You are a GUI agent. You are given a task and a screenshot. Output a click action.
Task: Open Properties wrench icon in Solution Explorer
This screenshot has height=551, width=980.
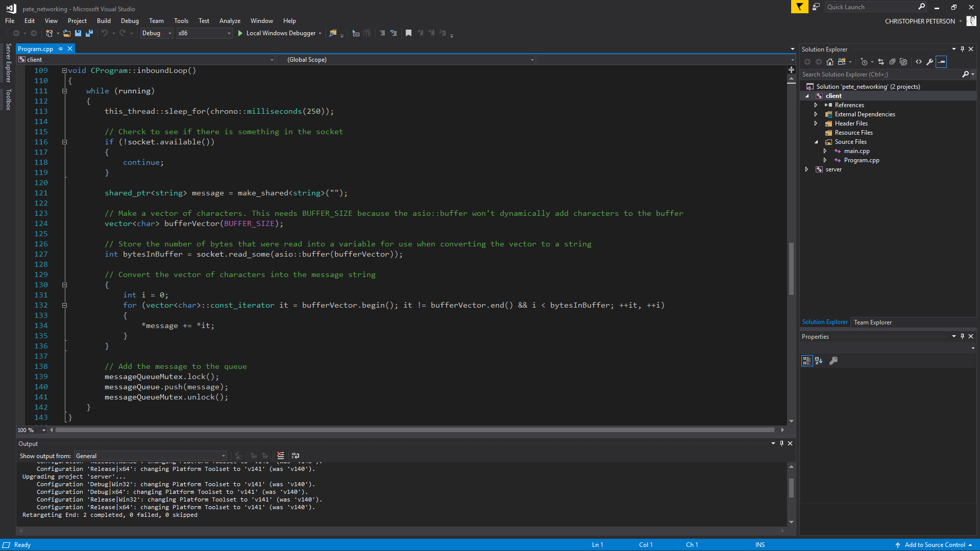click(x=930, y=62)
